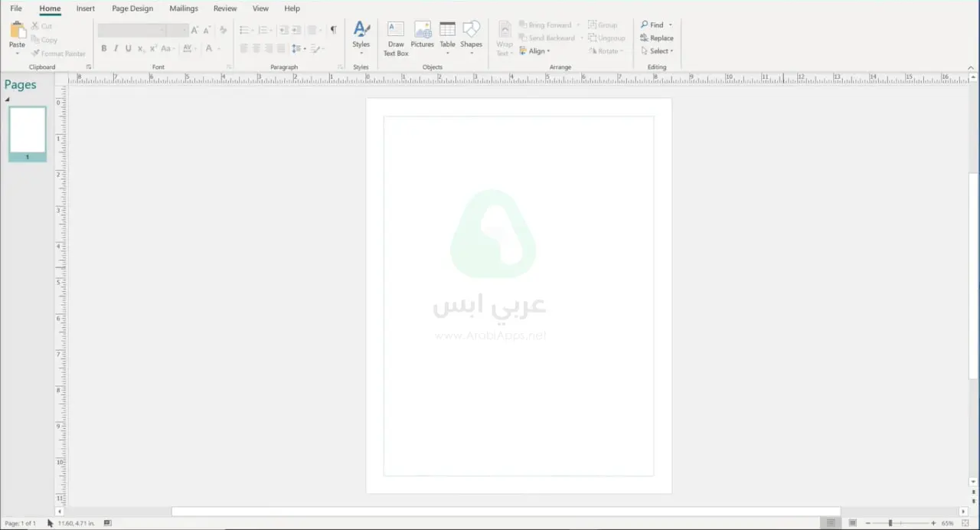Toggle bold text formatting
Viewport: 980px width, 530px height.
pyautogui.click(x=103, y=48)
